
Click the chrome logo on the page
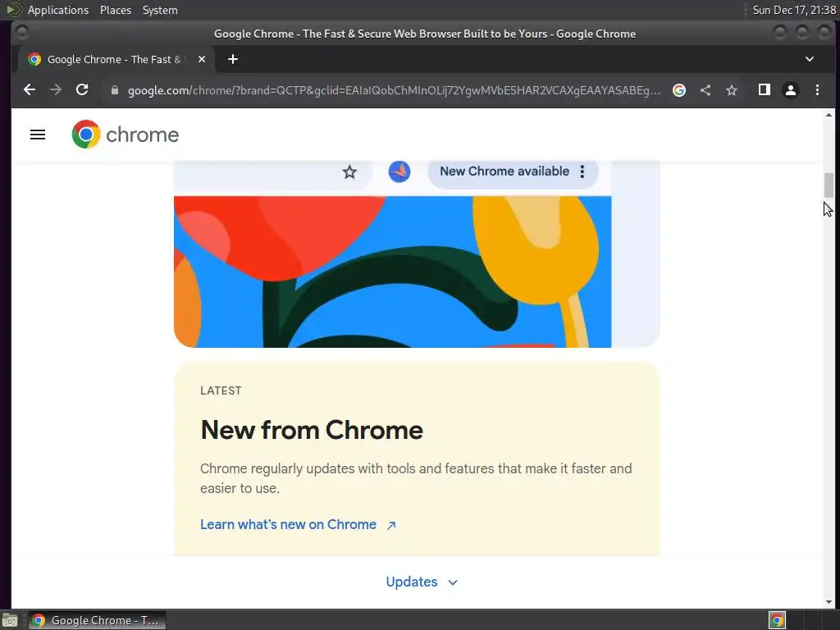pyautogui.click(x=126, y=135)
